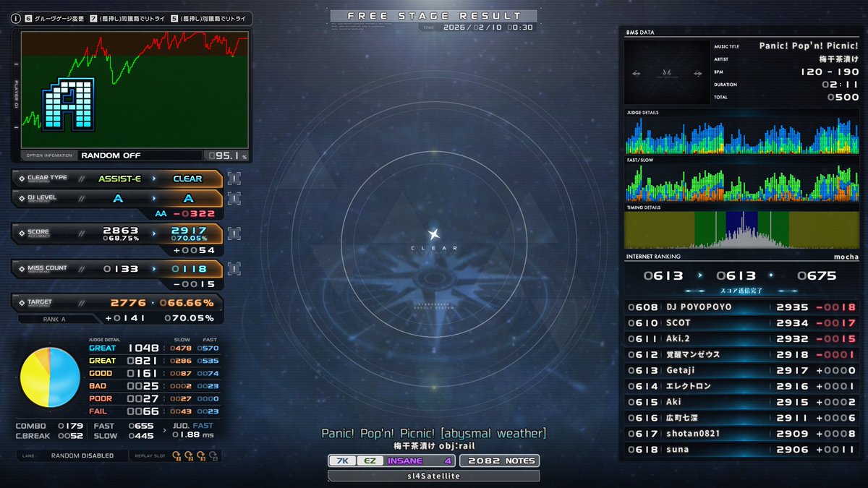Click the miss count value 0118
The height and width of the screenshot is (488, 868).
point(189,268)
